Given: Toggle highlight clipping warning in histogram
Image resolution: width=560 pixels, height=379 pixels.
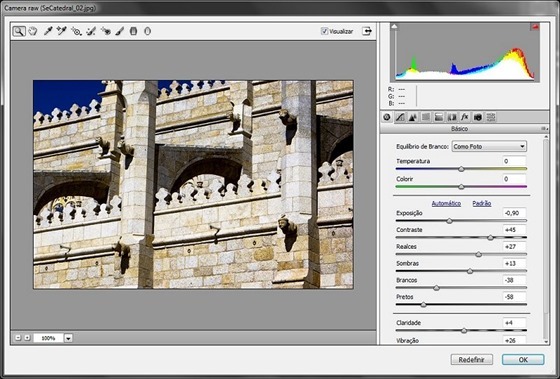Looking at the screenshot, I should coord(535,27).
